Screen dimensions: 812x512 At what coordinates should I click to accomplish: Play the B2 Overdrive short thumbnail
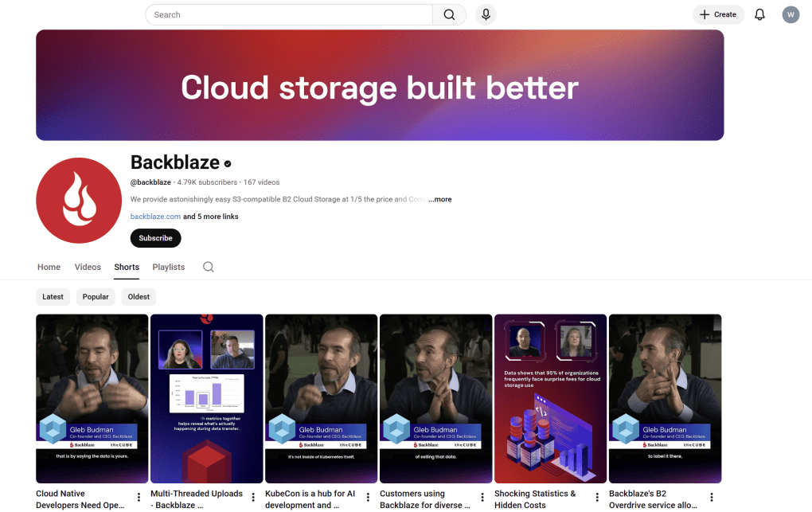665,398
